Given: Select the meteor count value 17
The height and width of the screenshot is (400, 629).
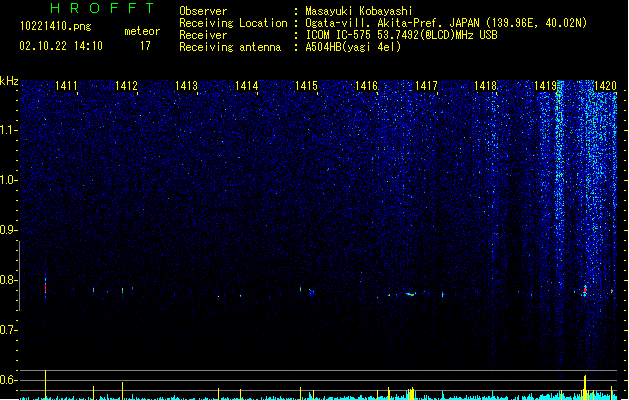Looking at the screenshot, I should pyautogui.click(x=145, y=46).
